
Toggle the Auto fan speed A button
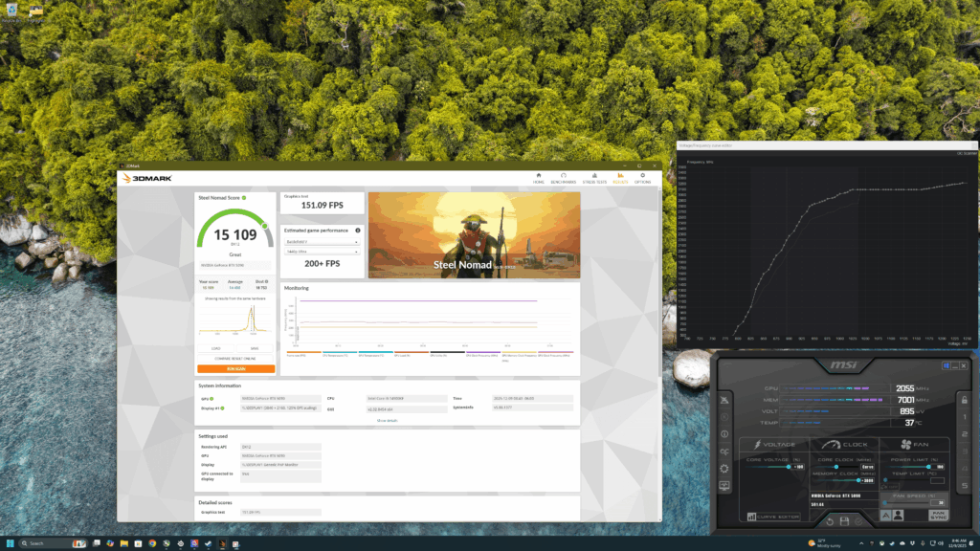[x=885, y=516]
